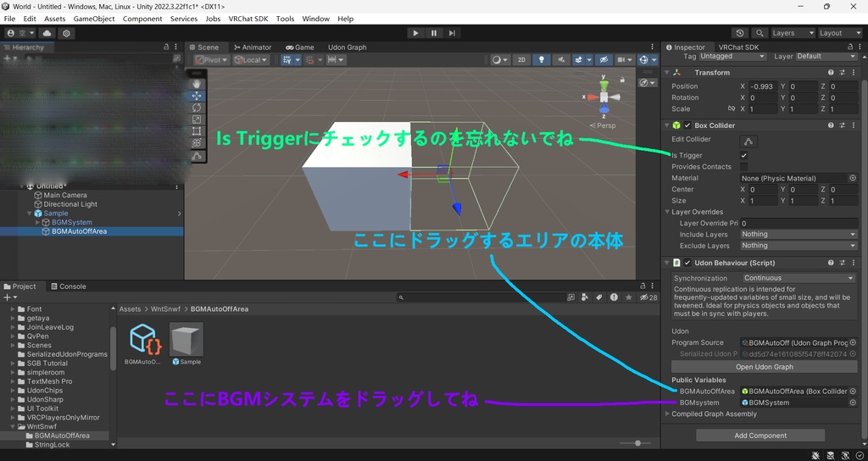
Task: Switch to the Console tab
Action: pos(68,286)
